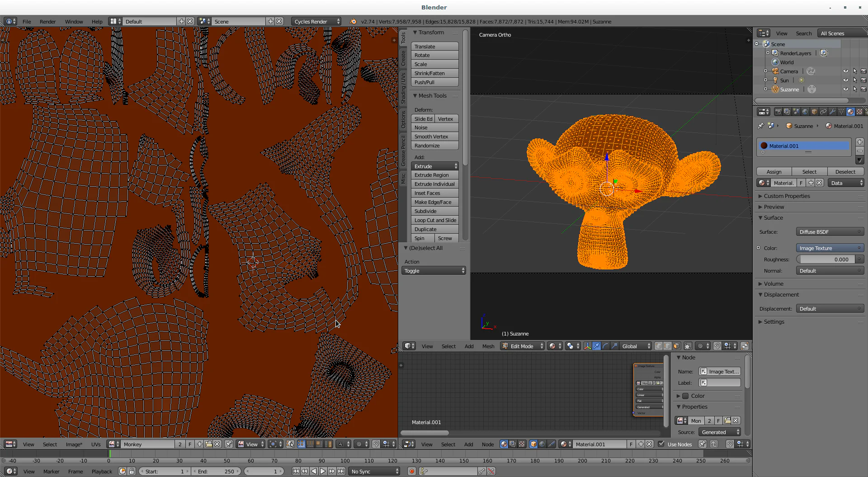Open the Node menu in node editor
The height and width of the screenshot is (477, 868).
488,444
